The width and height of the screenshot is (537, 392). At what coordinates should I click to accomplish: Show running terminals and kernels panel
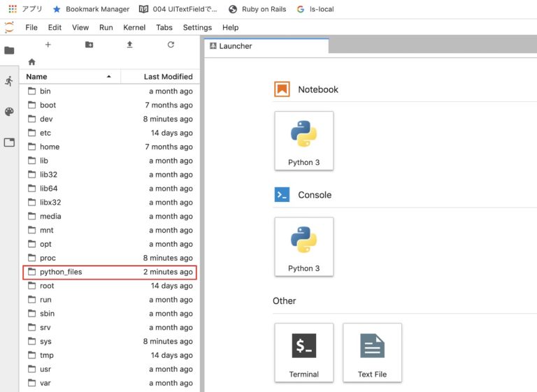(9, 81)
